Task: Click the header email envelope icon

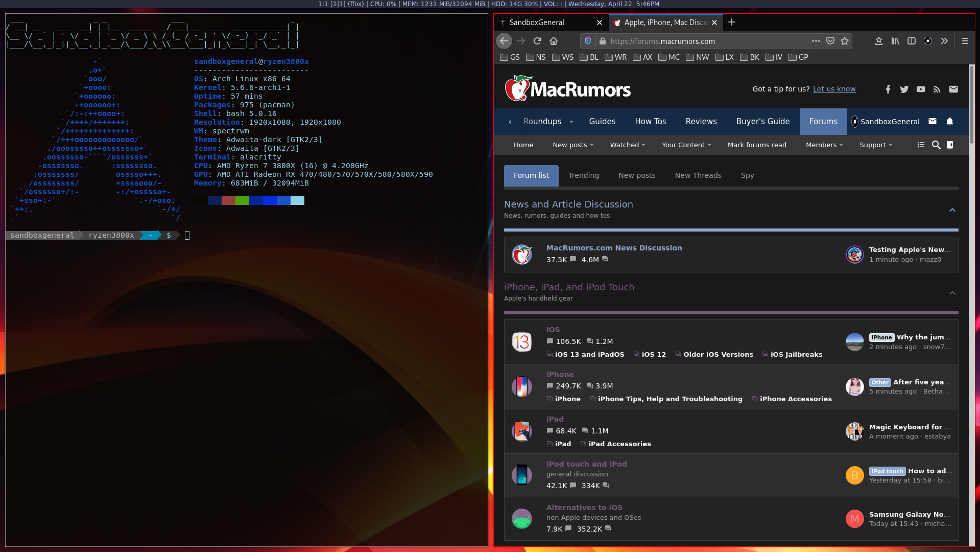Action: click(x=953, y=89)
